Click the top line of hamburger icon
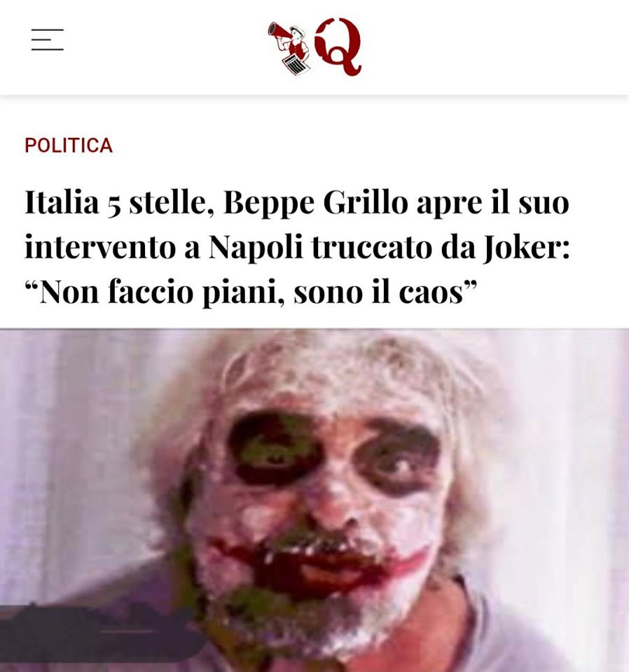Viewport: 629px width, 672px height. 47,30
